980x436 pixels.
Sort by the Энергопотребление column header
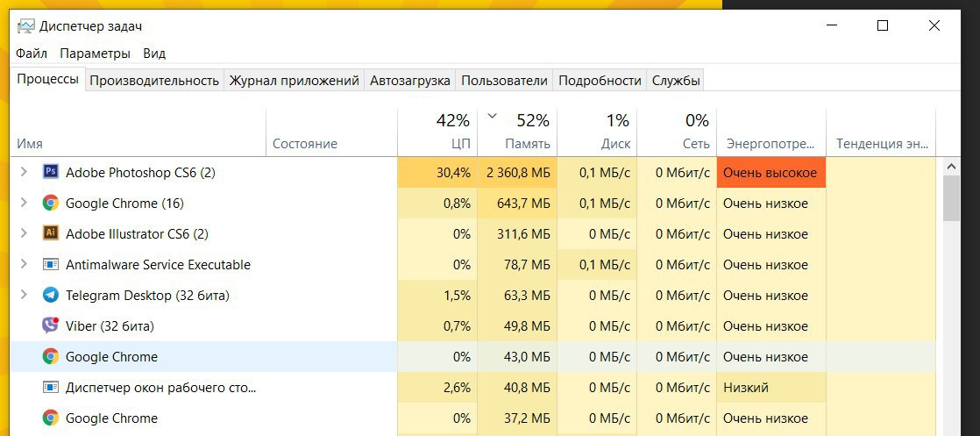(x=771, y=132)
